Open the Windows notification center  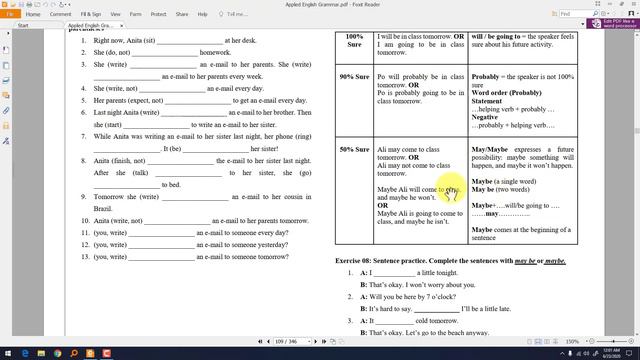pyautogui.click(x=629, y=353)
